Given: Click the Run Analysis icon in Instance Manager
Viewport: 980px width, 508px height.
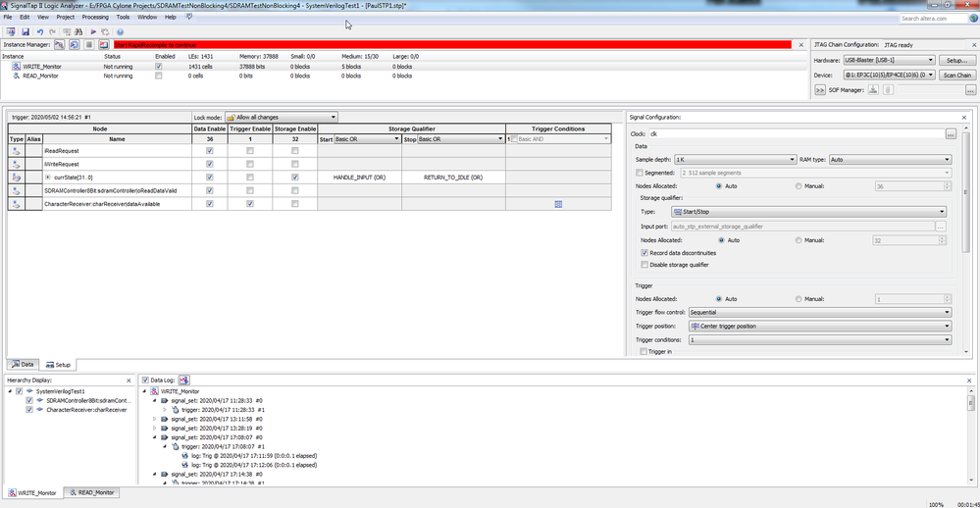Looking at the screenshot, I should (x=60, y=44).
